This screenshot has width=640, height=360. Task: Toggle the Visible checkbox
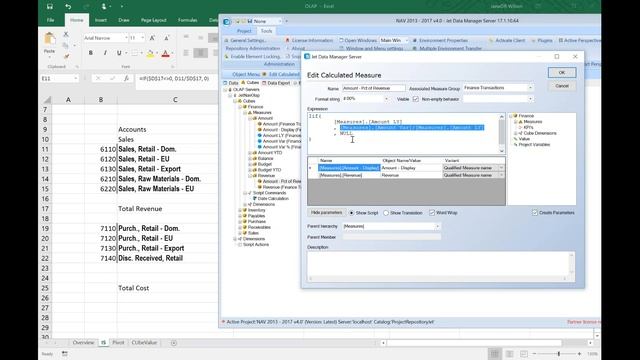click(x=416, y=99)
